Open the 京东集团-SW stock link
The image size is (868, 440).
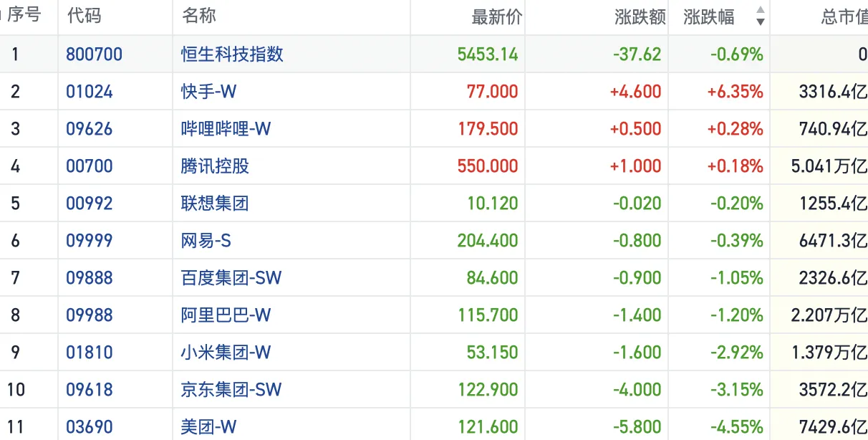[x=231, y=390]
